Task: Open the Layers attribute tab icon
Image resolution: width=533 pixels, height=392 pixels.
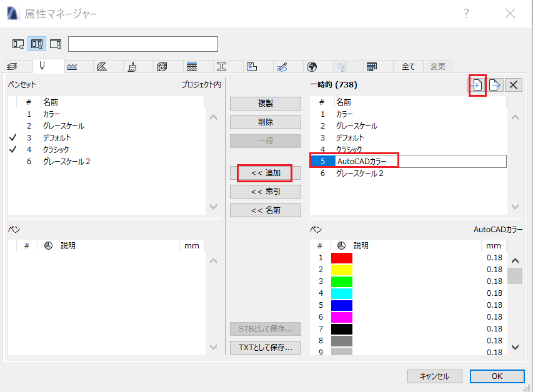Action: [12, 67]
